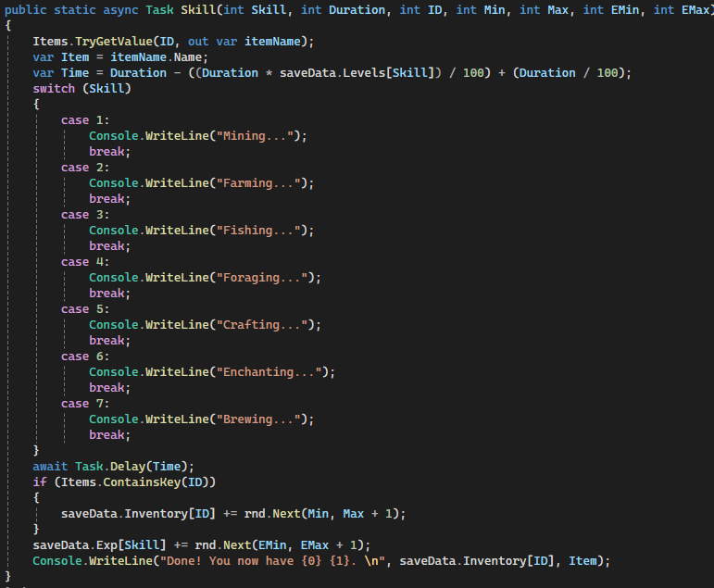Click 'rnd.Next(Min, Max + 1)' call
The width and height of the screenshot is (714, 588).
click(321, 514)
